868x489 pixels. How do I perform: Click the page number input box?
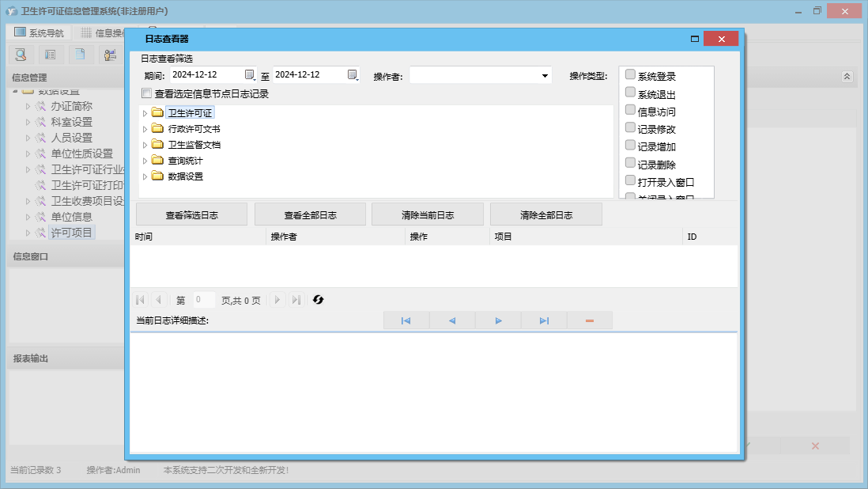click(x=204, y=300)
